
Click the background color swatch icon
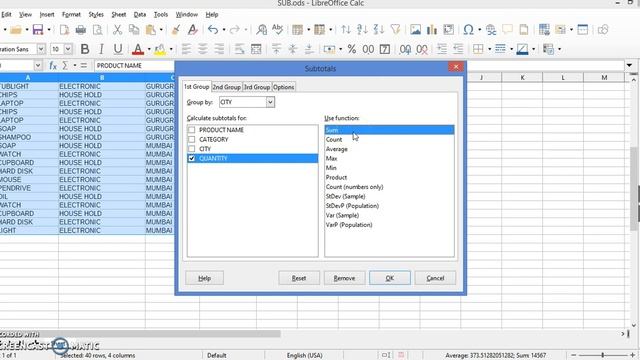[522, 49]
